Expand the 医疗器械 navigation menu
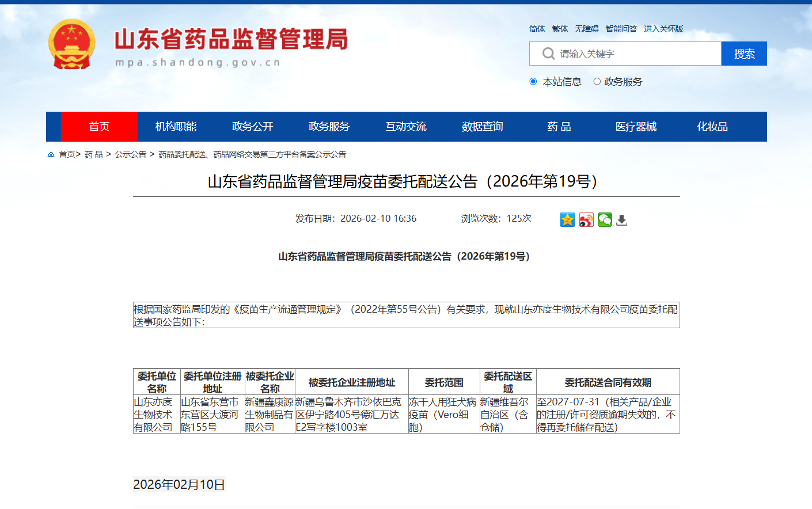This screenshot has width=812, height=509. pyautogui.click(x=637, y=127)
